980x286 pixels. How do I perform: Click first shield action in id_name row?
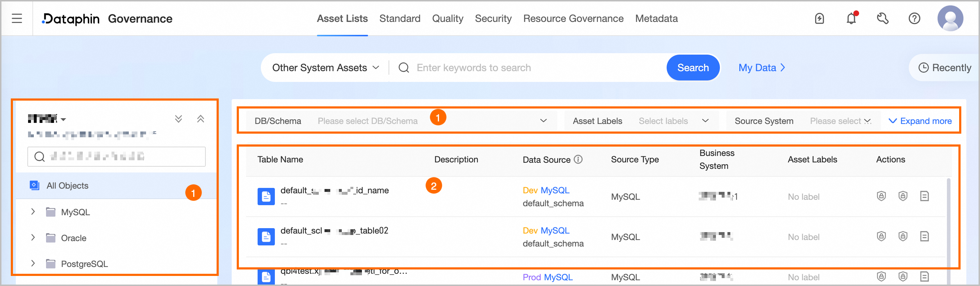881,196
